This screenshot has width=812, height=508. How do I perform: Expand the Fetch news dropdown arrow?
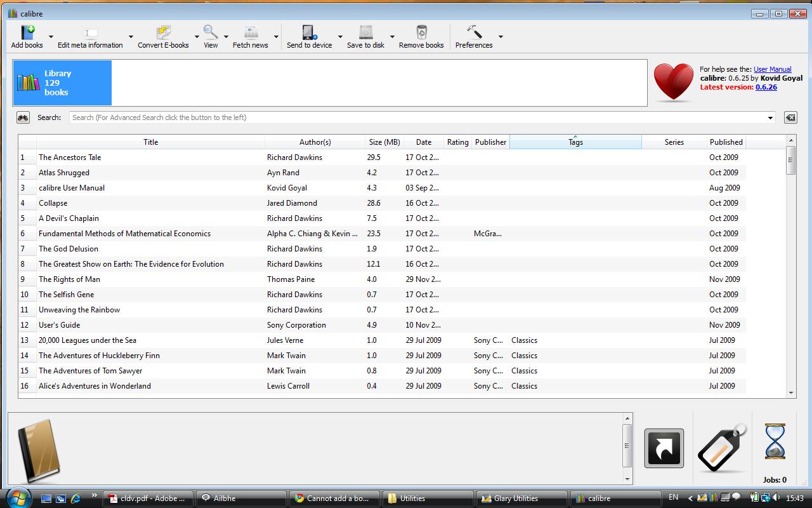276,37
